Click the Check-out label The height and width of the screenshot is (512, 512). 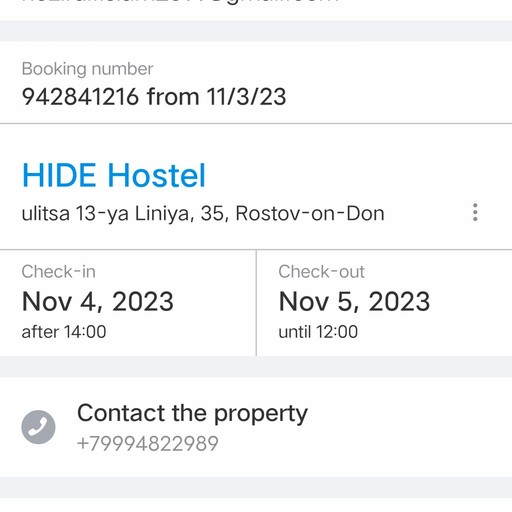[322, 272]
